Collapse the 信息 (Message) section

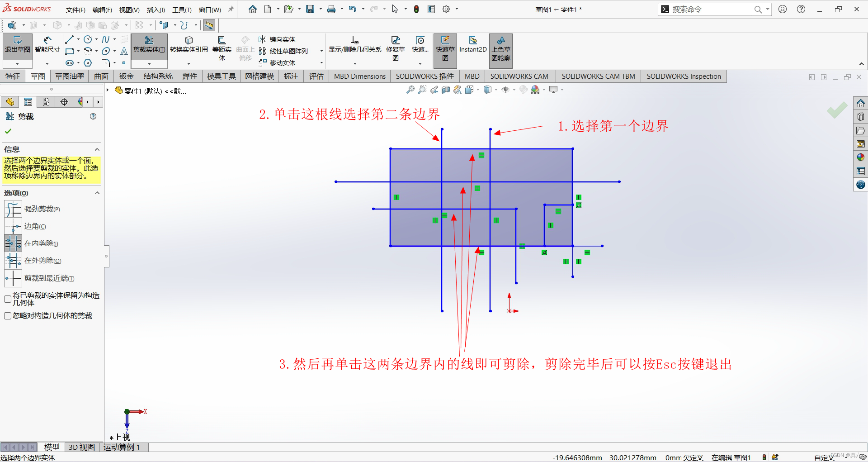click(x=97, y=149)
